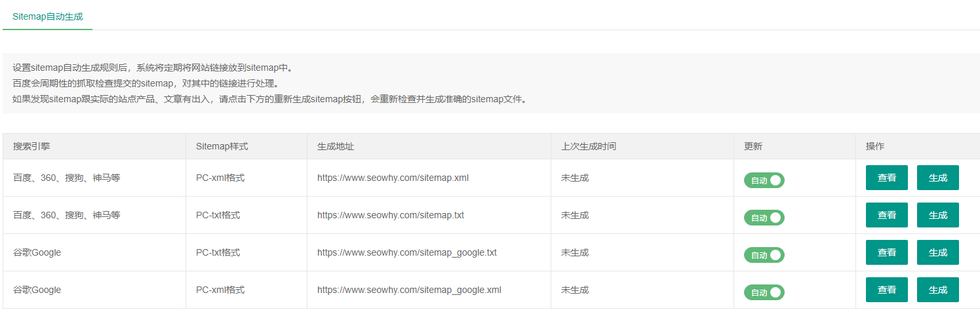Open the Sitemap自动生成 tab
This screenshot has height=312, width=980.
point(48,16)
